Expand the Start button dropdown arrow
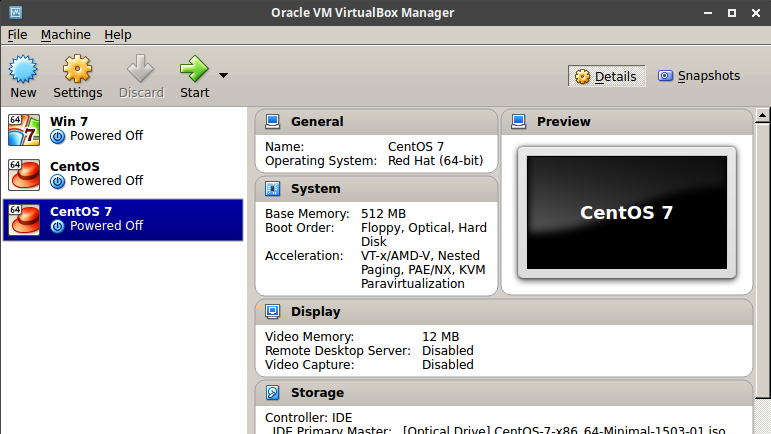Screen dimensions: 771x434 223,75
